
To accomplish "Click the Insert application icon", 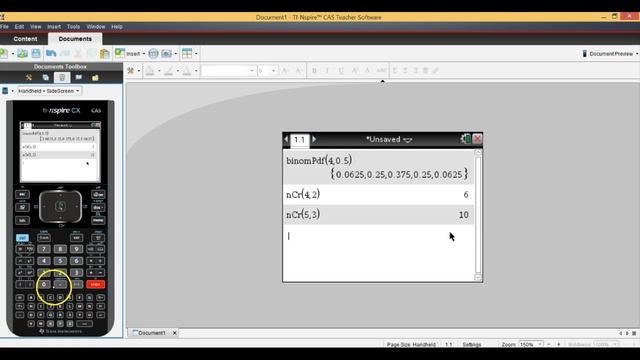I will (x=120, y=53).
